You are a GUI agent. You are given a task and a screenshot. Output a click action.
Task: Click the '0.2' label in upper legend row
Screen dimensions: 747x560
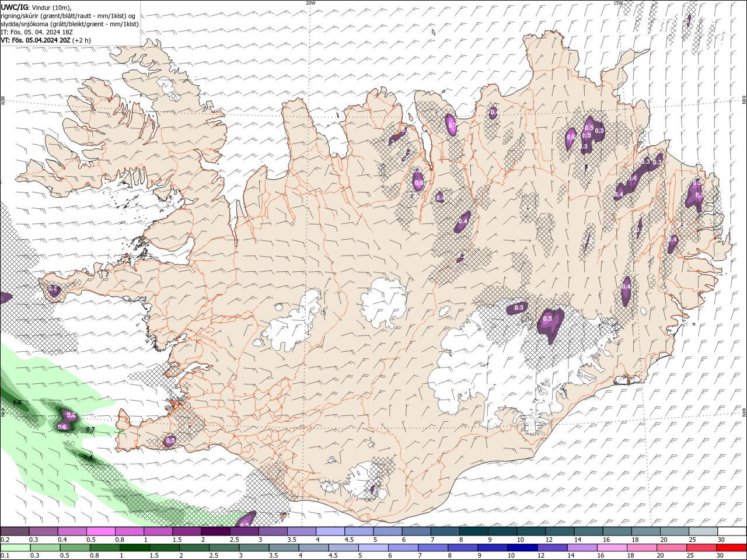coord(5,540)
